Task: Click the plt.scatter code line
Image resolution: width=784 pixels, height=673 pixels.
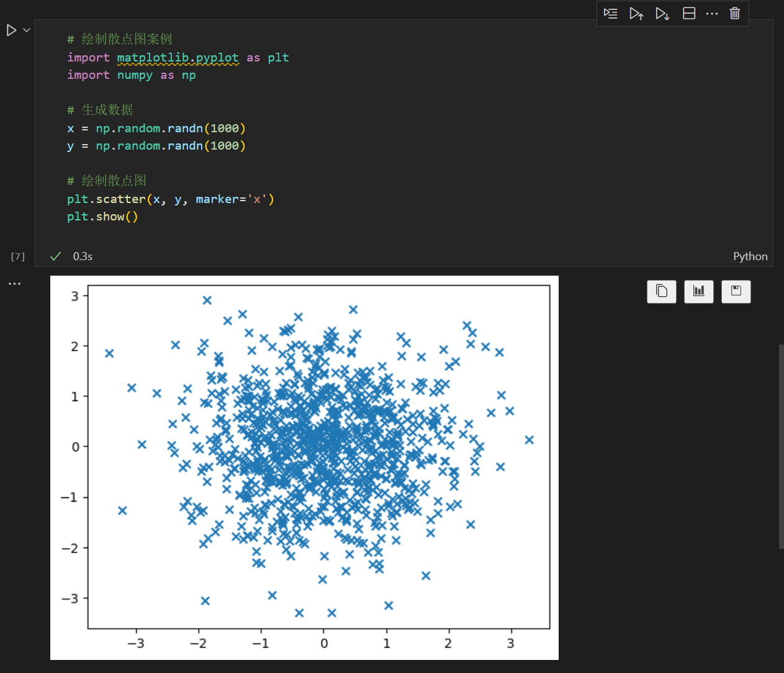Action: pyautogui.click(x=171, y=199)
